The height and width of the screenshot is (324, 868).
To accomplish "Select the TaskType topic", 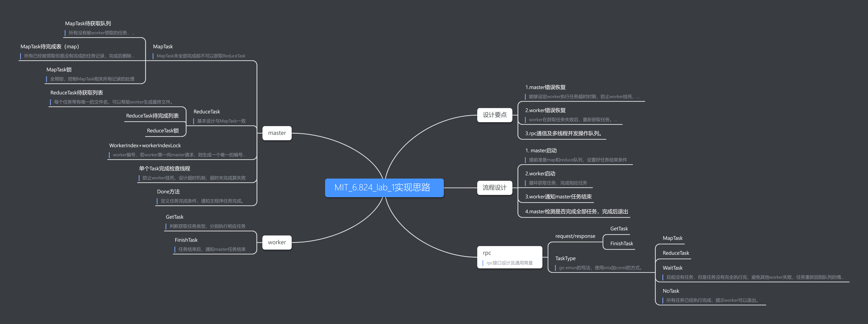I will tap(565, 258).
